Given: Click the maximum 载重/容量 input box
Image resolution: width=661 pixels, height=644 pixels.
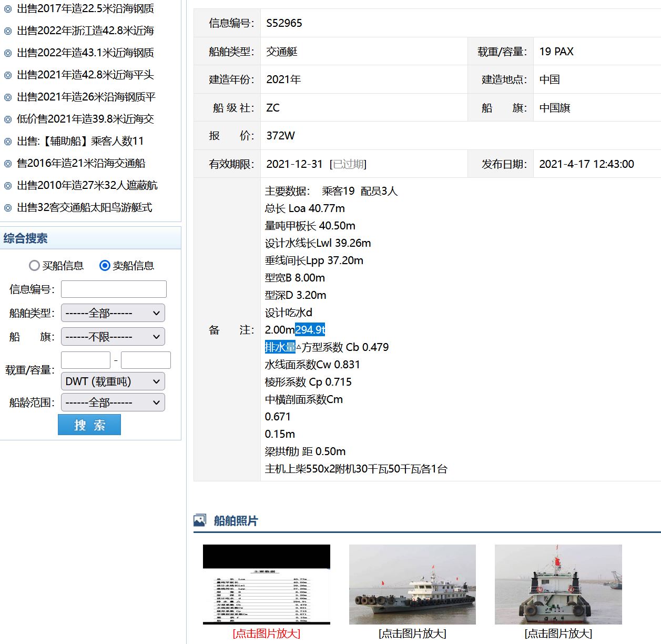Looking at the screenshot, I should [x=146, y=360].
